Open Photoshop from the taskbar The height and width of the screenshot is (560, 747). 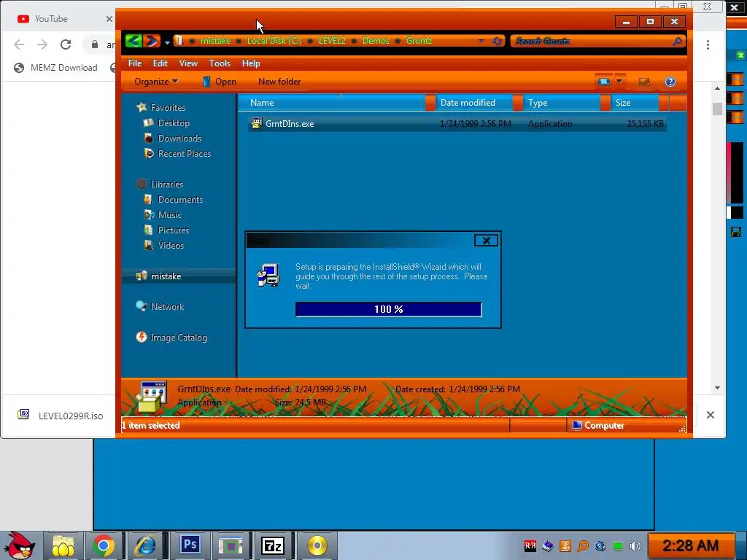[x=190, y=544]
